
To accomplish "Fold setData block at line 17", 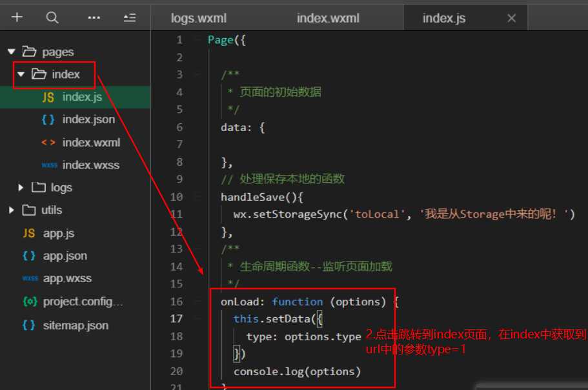I will pyautogui.click(x=198, y=318).
